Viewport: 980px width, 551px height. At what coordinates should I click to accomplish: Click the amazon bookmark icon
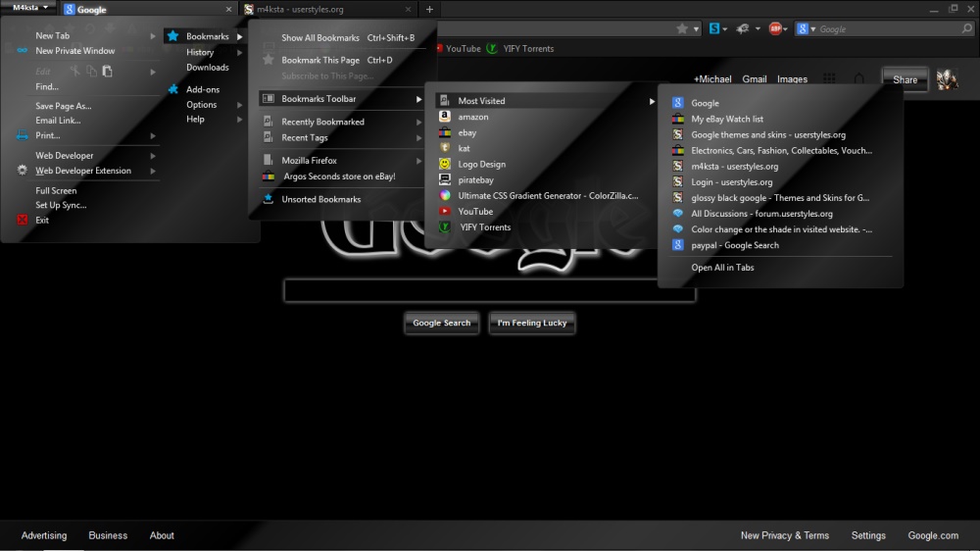pos(444,117)
